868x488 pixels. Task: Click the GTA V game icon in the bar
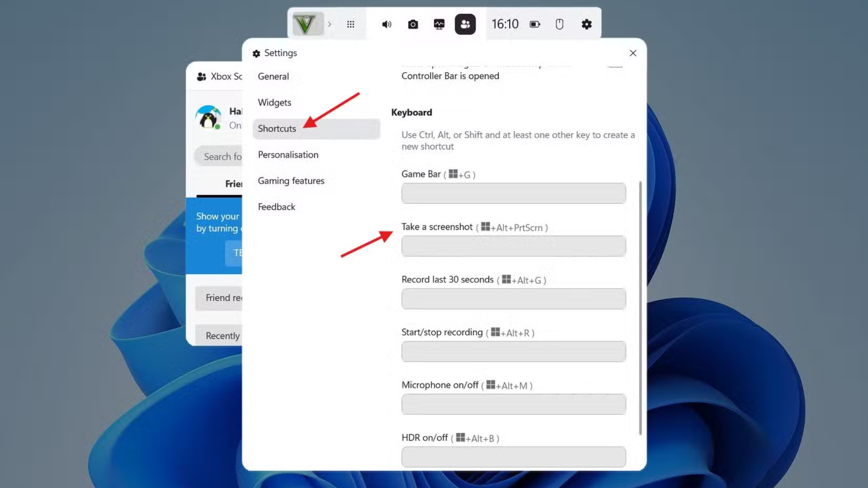307,24
